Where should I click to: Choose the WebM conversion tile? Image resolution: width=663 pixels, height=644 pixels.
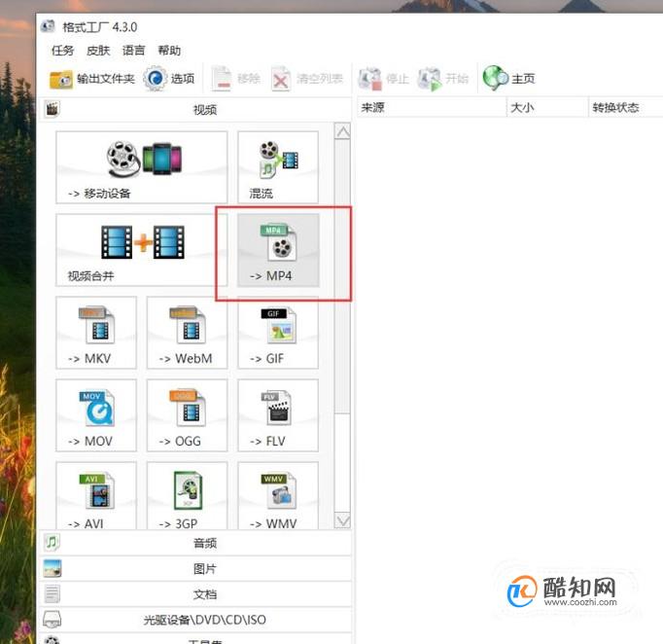(187, 333)
